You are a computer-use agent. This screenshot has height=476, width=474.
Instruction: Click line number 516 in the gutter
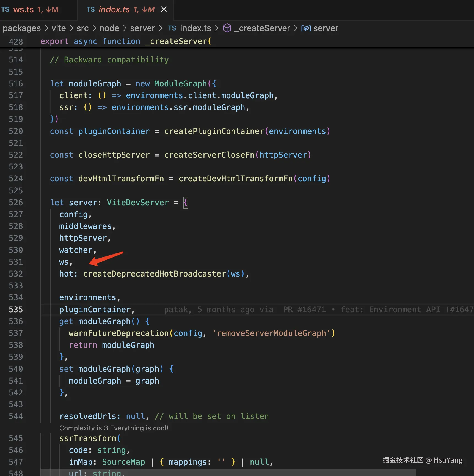pos(16,84)
